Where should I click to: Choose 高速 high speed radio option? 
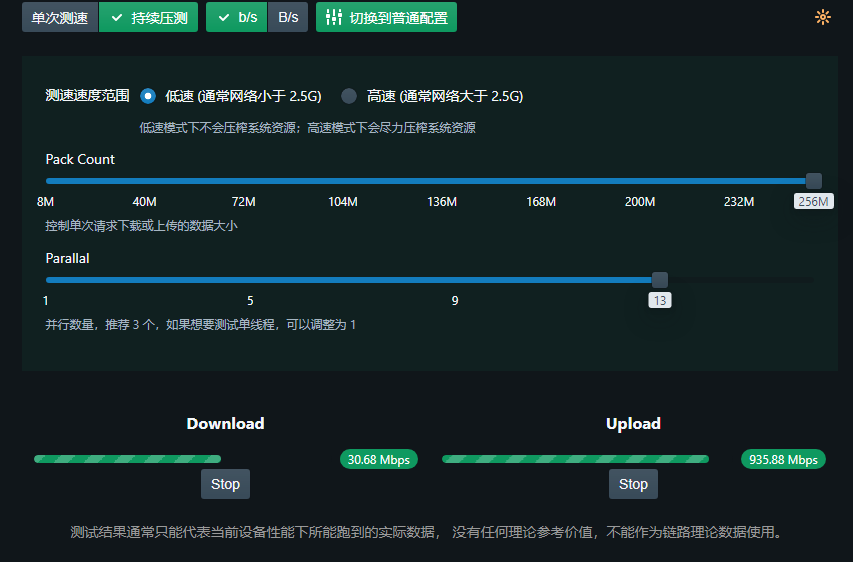tap(349, 96)
